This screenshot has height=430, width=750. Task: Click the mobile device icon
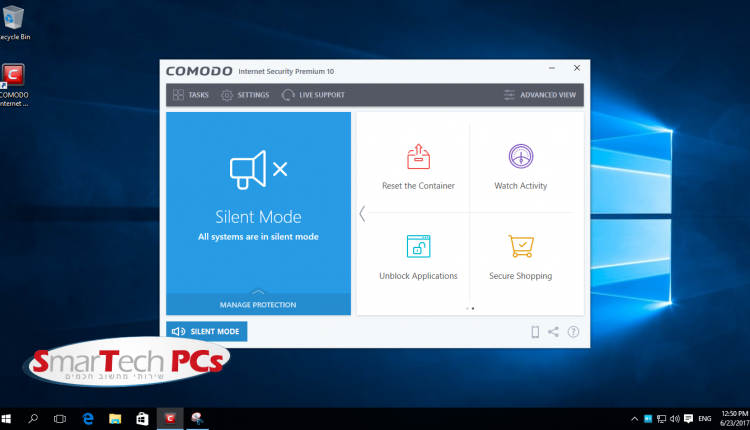pos(535,331)
